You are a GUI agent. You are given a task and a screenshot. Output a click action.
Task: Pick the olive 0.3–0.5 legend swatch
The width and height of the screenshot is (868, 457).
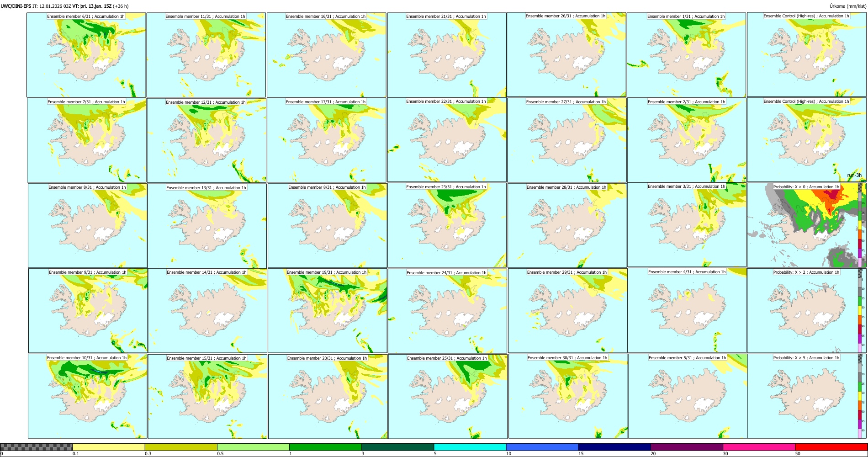click(181, 447)
